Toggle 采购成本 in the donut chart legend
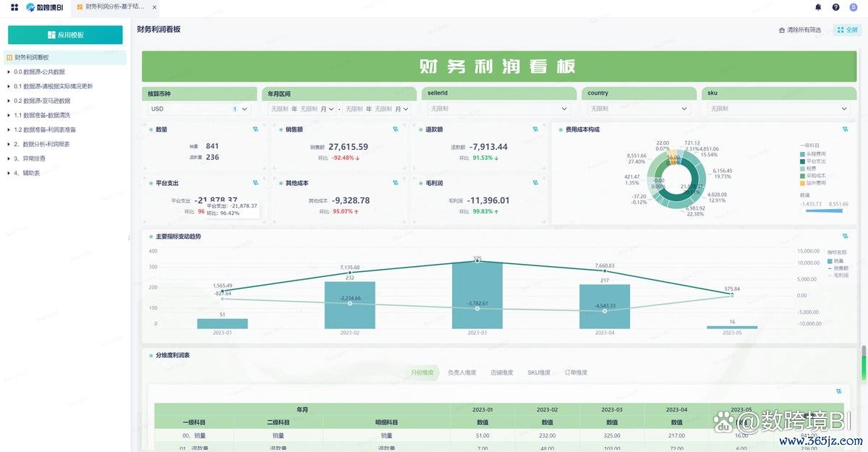 click(813, 176)
